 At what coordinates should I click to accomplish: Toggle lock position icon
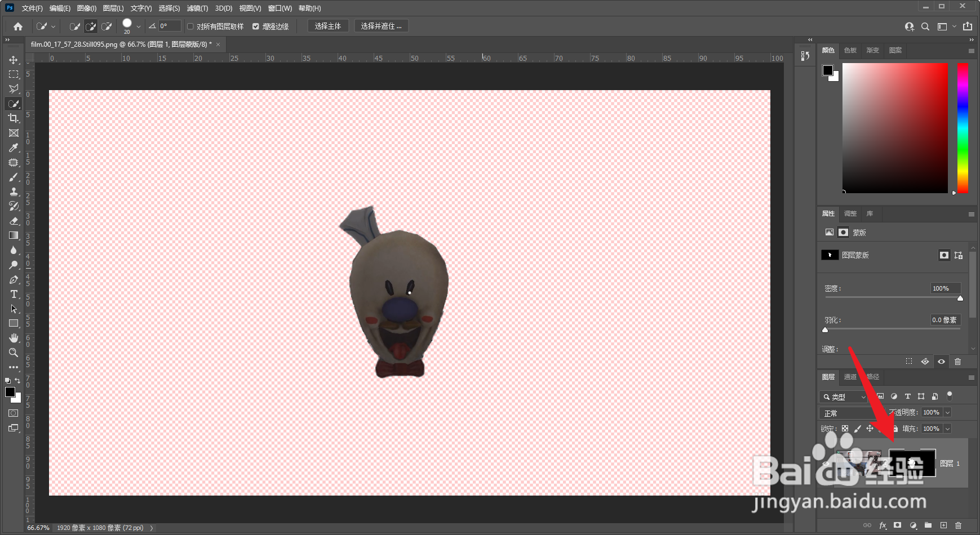pos(870,429)
